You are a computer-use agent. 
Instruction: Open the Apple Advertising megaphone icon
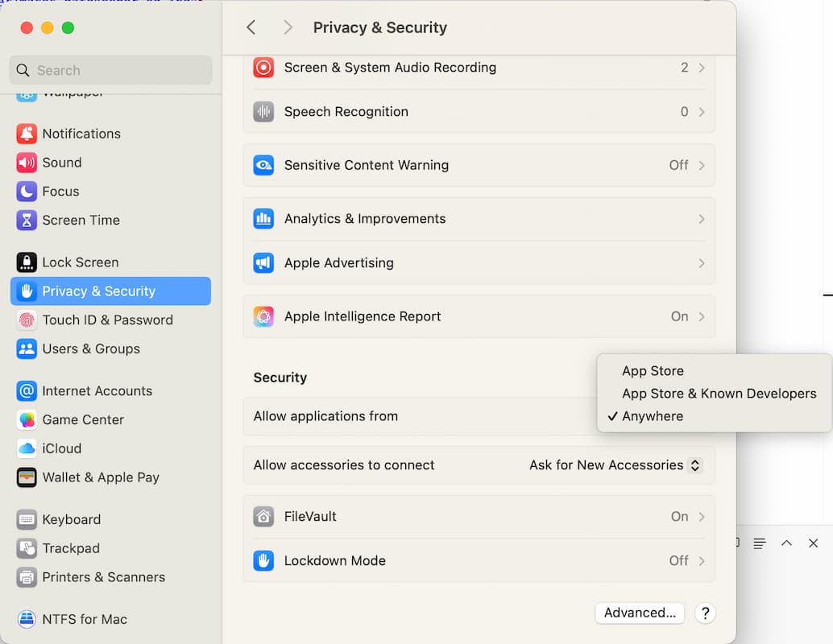(x=263, y=263)
